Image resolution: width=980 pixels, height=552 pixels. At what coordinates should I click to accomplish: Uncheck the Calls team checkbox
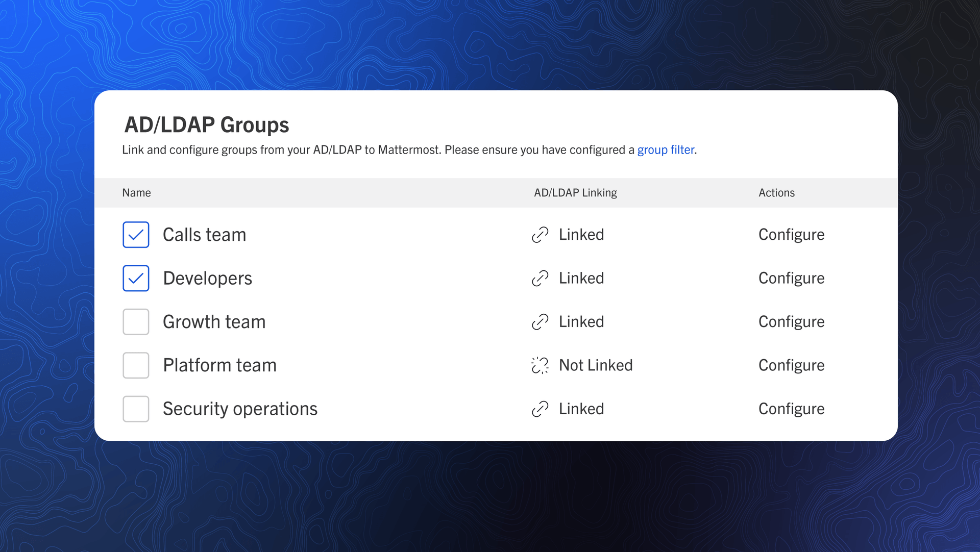pos(136,235)
